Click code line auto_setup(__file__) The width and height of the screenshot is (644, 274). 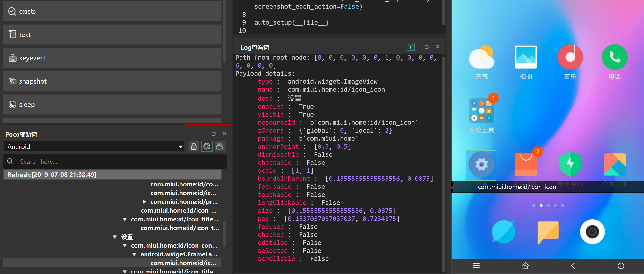pos(292,23)
